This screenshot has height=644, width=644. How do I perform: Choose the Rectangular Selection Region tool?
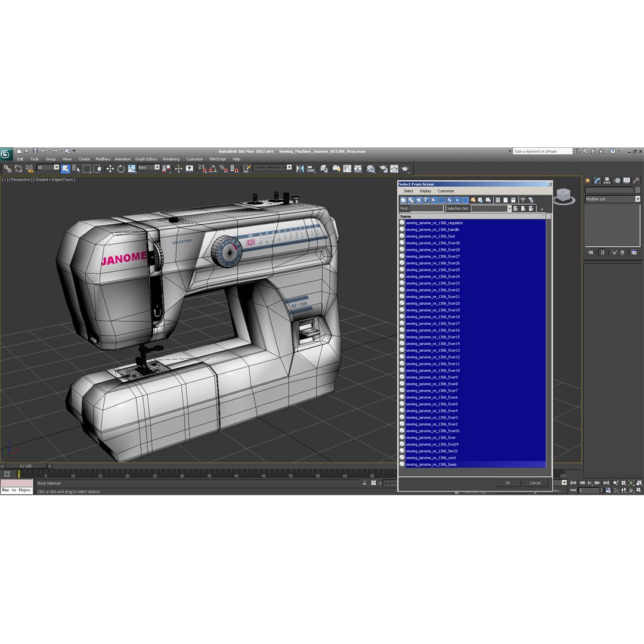[86, 168]
